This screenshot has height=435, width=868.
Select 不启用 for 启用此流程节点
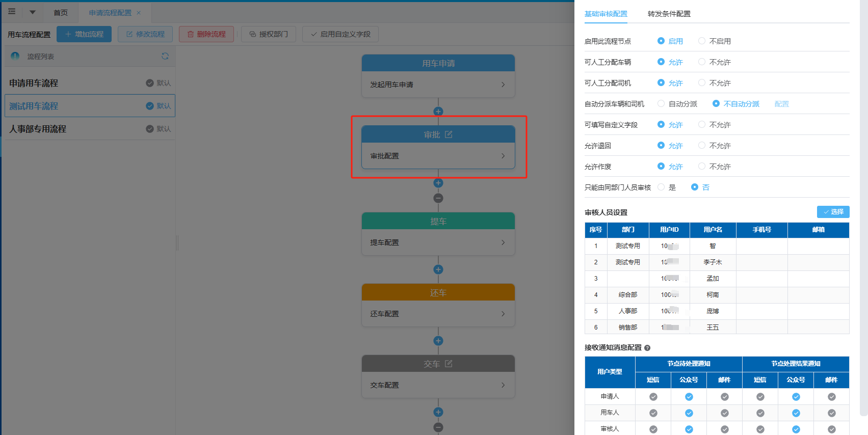(702, 41)
